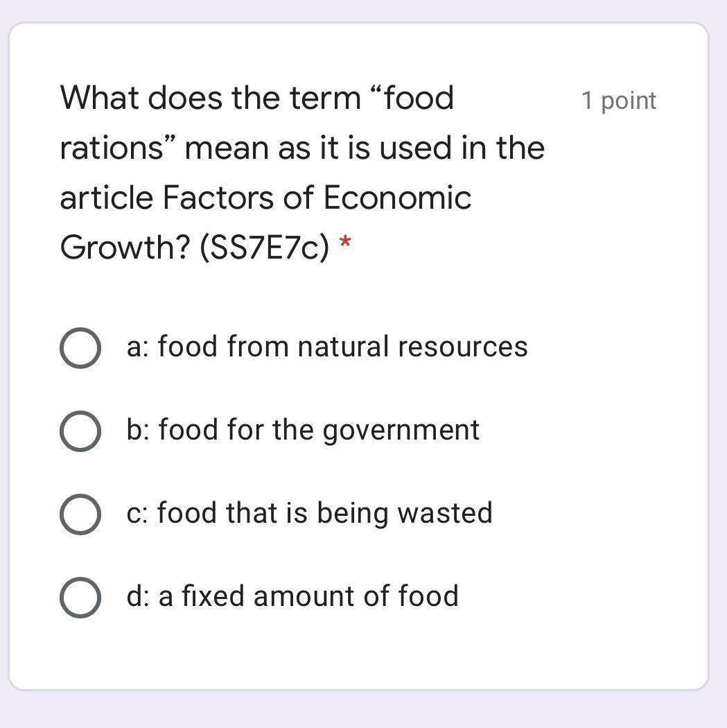
Task: Click the "a fixed amount of food" answer text
Action: pos(308,596)
